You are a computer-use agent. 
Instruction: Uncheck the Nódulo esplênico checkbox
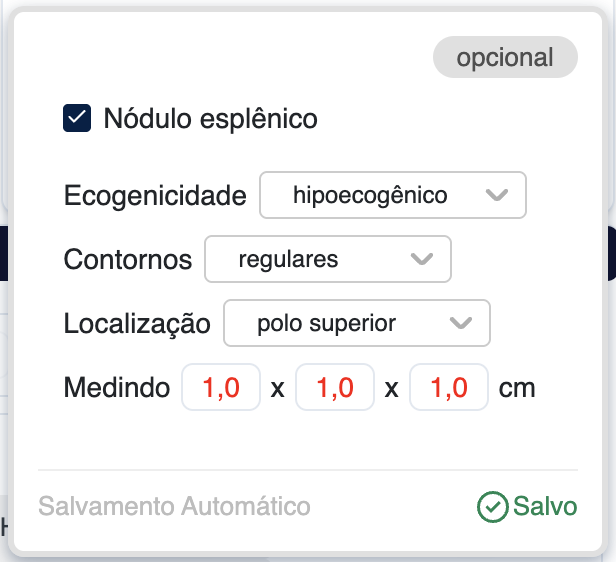(x=77, y=119)
